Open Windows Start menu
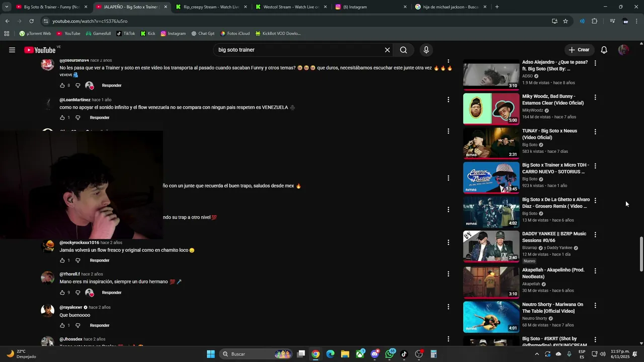Image resolution: width=644 pixels, height=362 pixels. click(210, 354)
